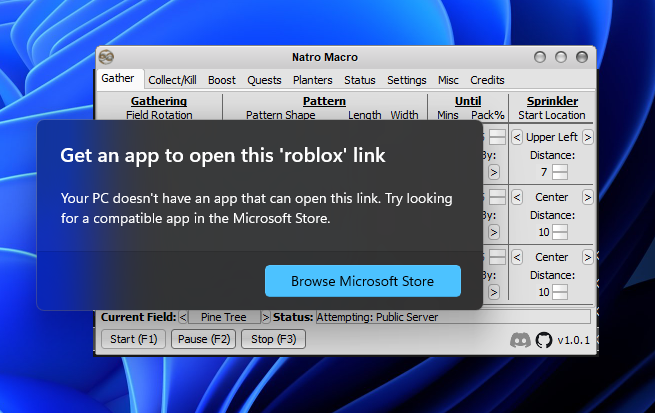
Task: Click first row 'By:' next arrow
Action: point(494,172)
